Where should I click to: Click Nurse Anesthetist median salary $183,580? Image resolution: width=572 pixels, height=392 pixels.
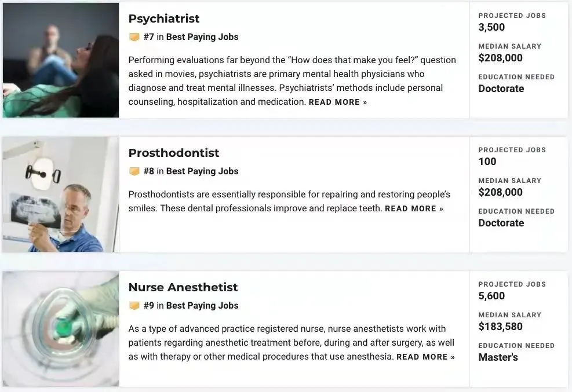click(x=500, y=327)
